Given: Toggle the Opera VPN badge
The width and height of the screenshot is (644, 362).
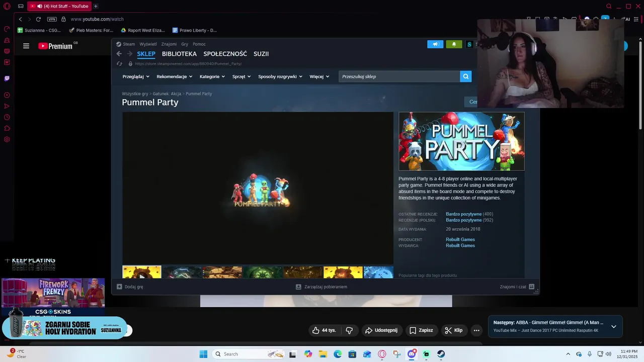Looking at the screenshot, I should 52,19.
